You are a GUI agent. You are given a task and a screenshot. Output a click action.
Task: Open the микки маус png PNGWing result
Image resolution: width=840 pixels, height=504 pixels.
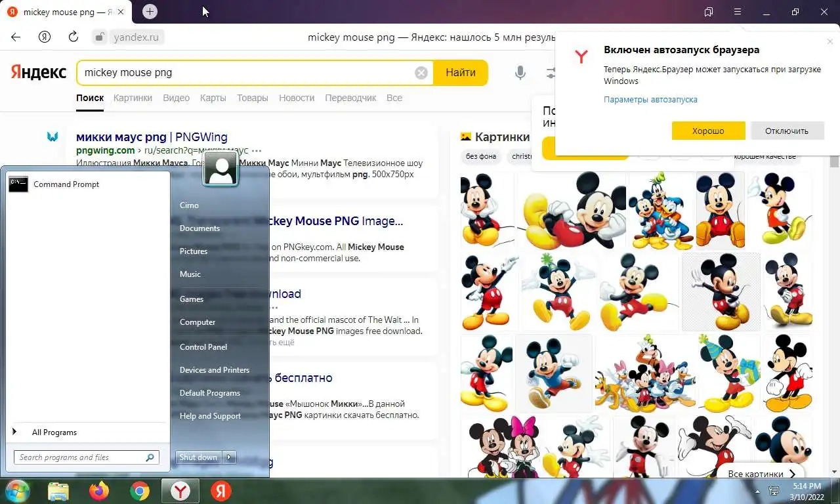(x=152, y=137)
